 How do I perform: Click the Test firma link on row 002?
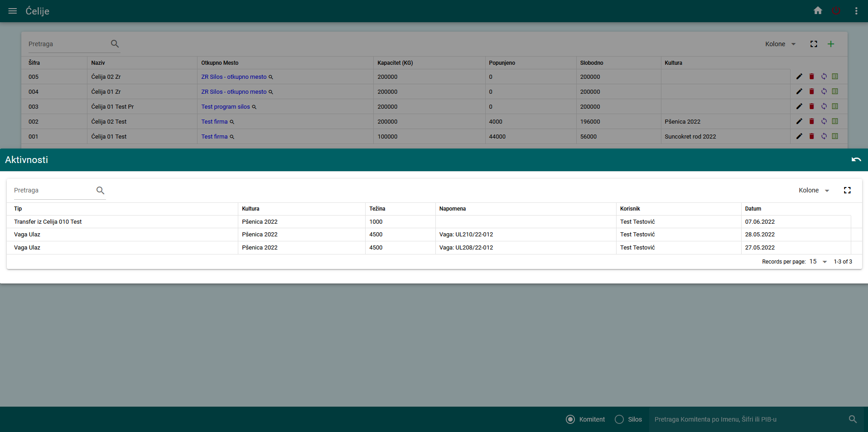click(215, 121)
